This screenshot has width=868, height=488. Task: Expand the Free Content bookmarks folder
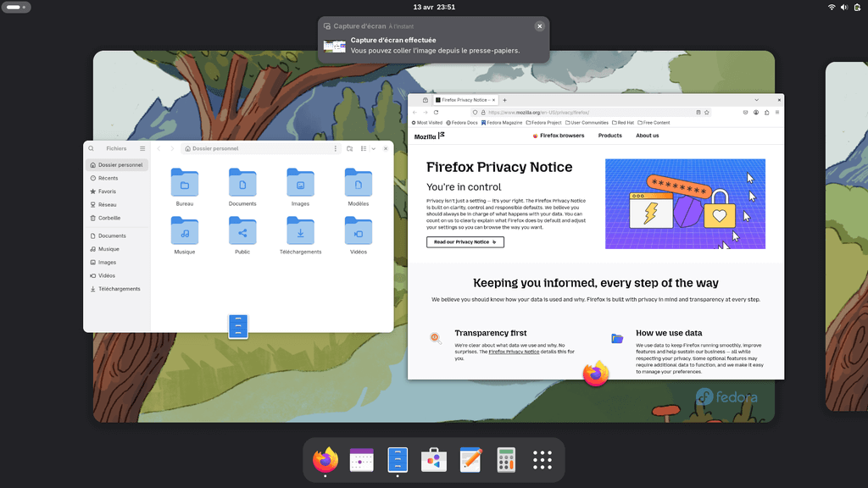tap(654, 123)
